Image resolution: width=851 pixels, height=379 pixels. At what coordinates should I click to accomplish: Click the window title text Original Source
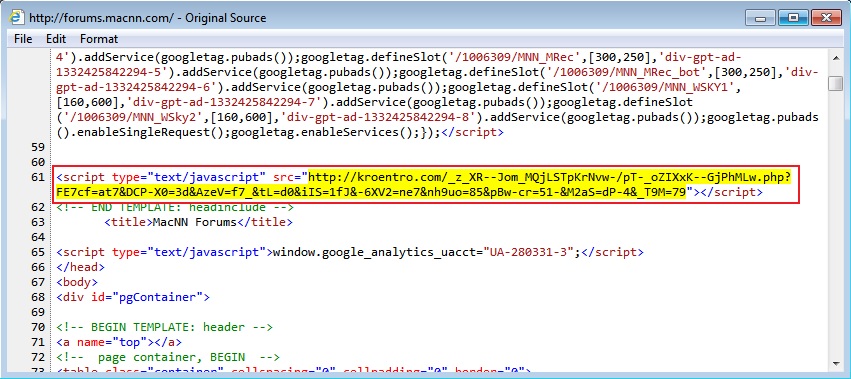[226, 18]
